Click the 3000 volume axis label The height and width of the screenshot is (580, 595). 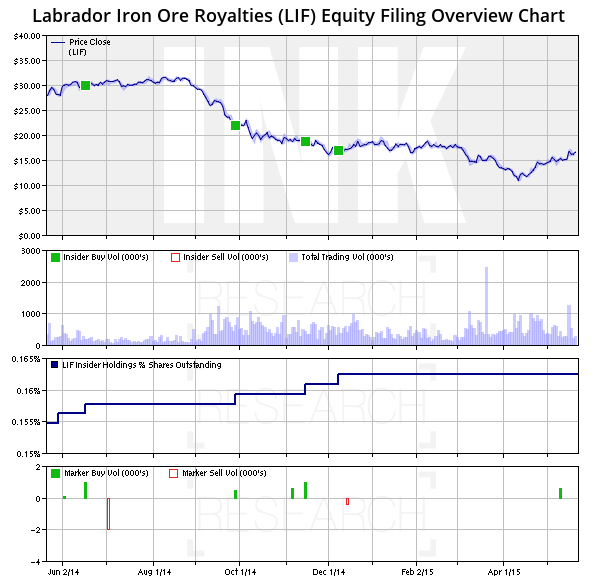[x=31, y=251]
